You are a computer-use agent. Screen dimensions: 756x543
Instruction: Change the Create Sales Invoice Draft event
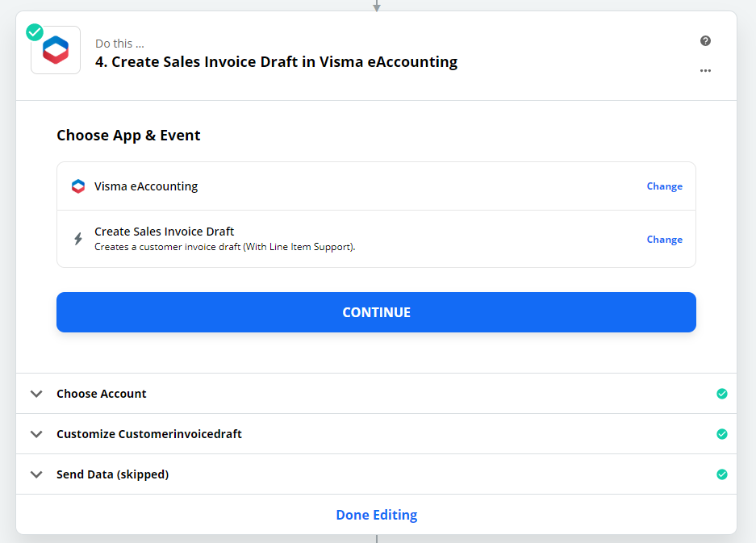tap(664, 240)
